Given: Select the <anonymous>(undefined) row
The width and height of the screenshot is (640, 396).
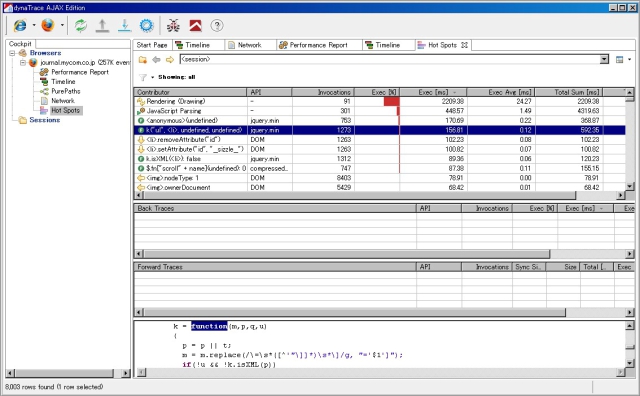Looking at the screenshot, I should (x=380, y=120).
